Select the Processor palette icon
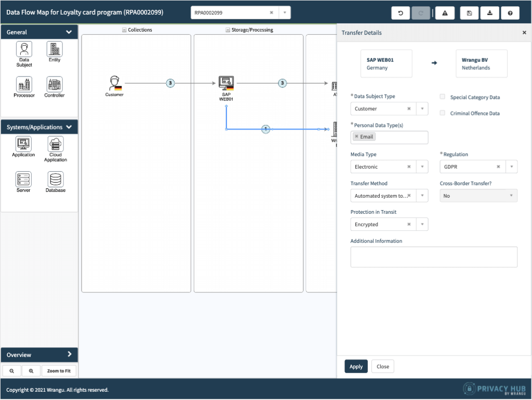The height and width of the screenshot is (400, 532). coord(24,85)
